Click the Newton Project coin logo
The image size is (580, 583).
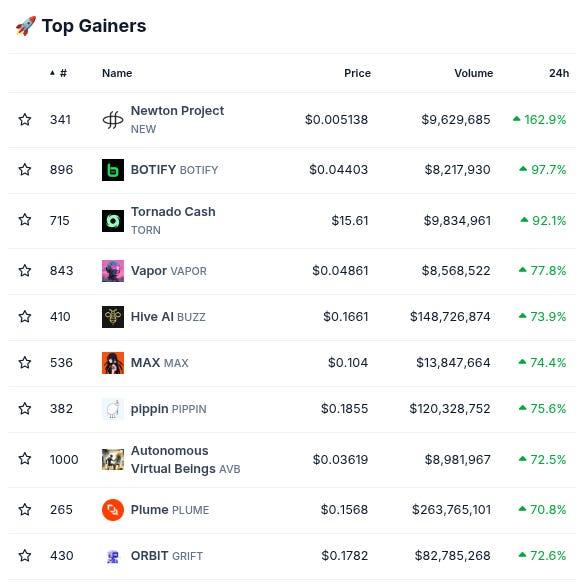[x=113, y=120]
